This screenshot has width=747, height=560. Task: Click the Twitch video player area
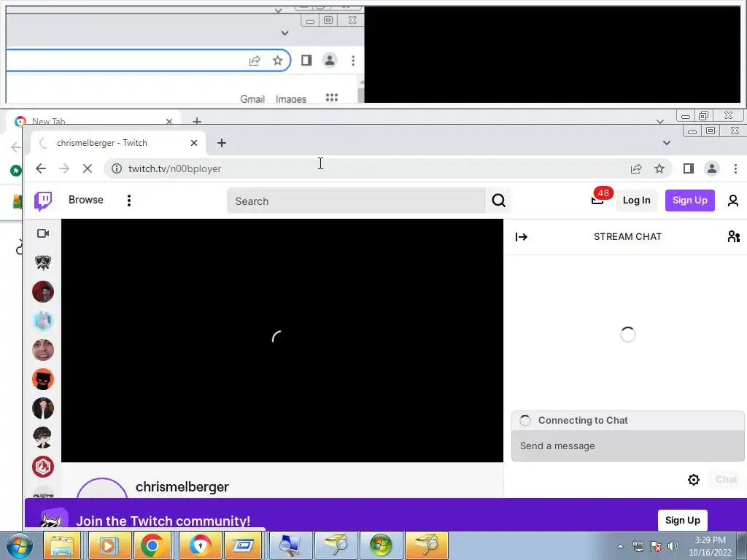coord(282,341)
